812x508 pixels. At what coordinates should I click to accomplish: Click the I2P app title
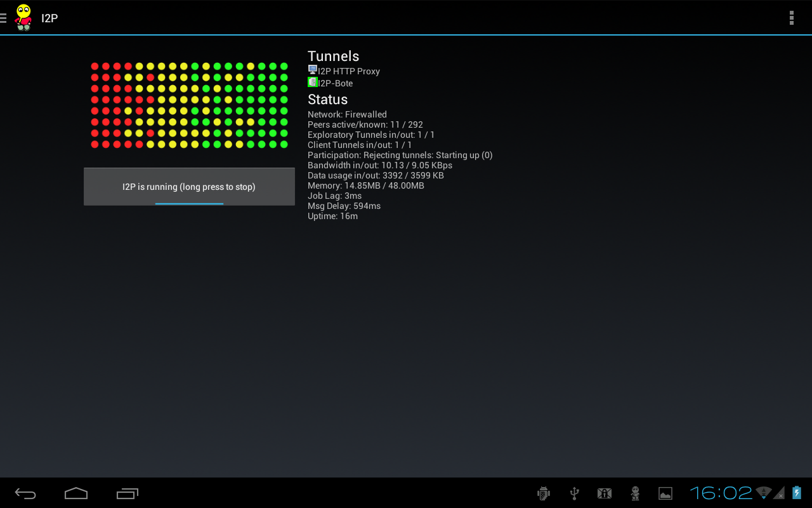[49, 18]
